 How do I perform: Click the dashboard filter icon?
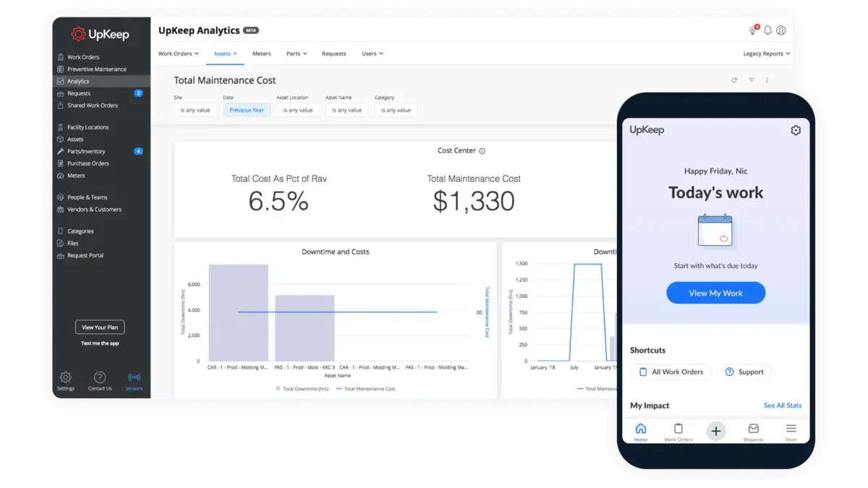pos(752,80)
